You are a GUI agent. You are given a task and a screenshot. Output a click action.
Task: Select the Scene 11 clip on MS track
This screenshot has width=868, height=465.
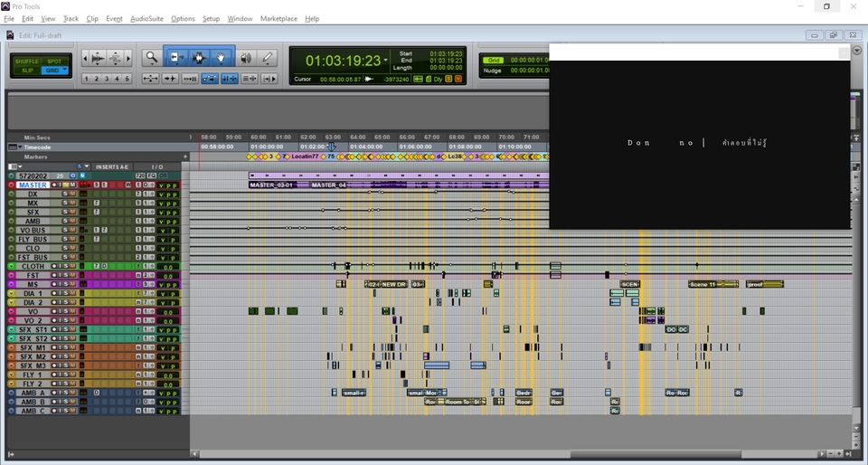[x=713, y=284]
